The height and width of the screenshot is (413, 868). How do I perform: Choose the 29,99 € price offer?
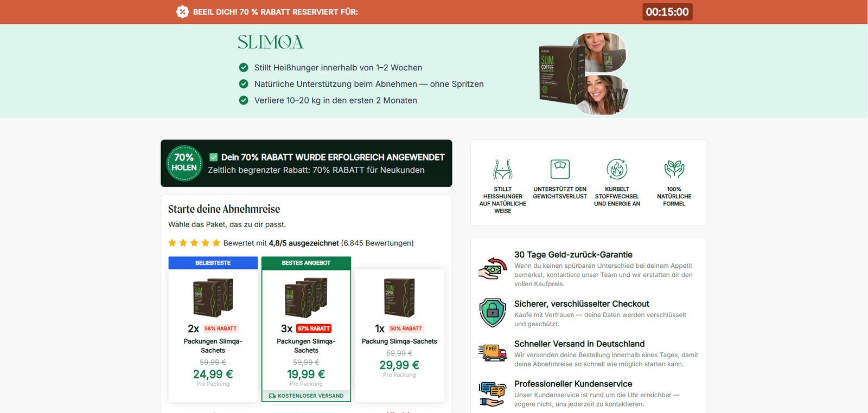[x=399, y=365]
